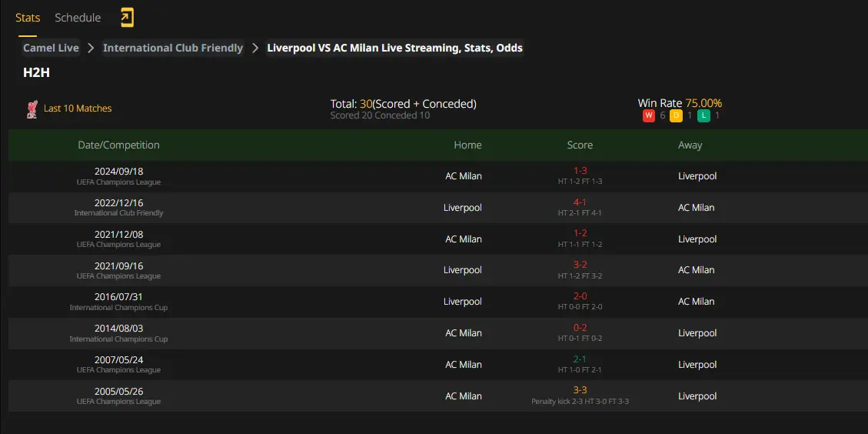Select the 2021/09/16 match date

tap(118, 266)
